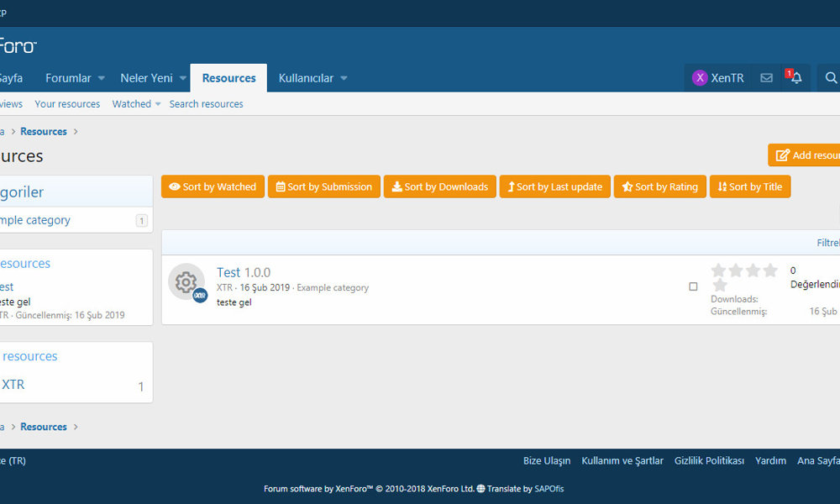840x504 pixels.
Task: Open the conversations envelope icon
Action: click(767, 78)
